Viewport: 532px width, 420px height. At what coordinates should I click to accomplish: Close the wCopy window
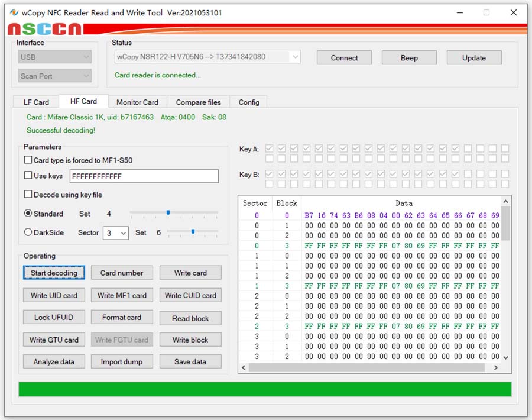[513, 12]
